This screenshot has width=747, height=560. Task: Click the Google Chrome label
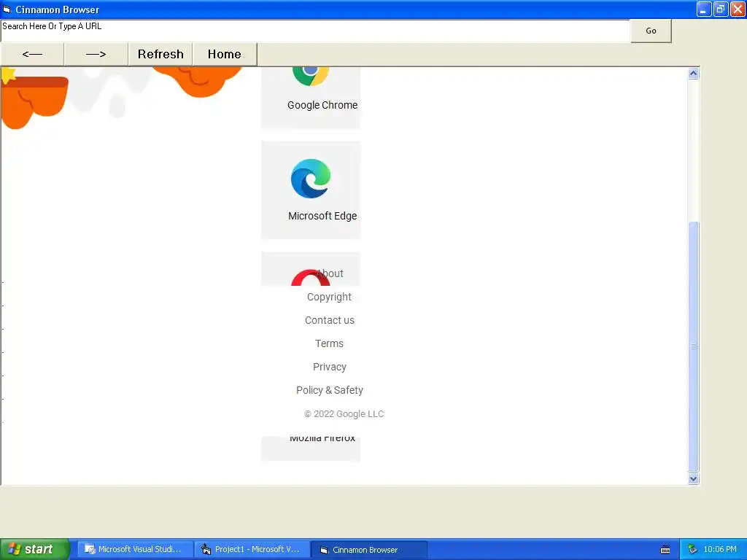coord(322,105)
